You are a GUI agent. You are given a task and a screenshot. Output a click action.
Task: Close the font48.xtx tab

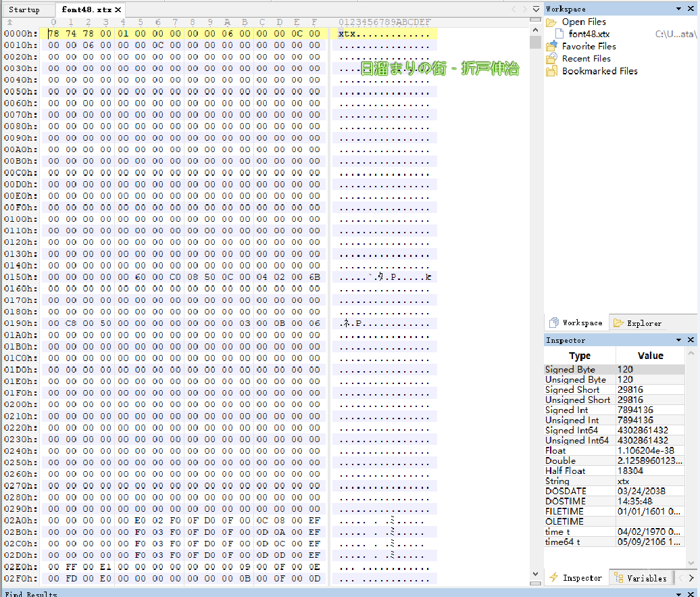[x=118, y=9]
